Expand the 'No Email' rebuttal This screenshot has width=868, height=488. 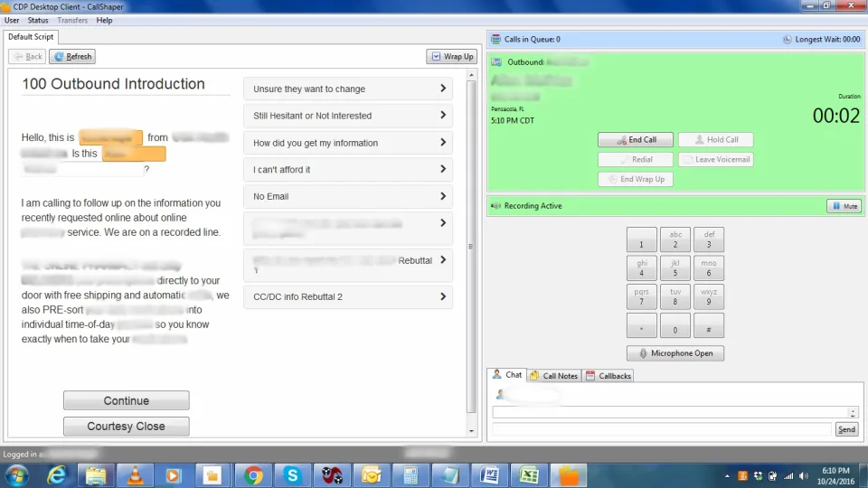click(348, 196)
